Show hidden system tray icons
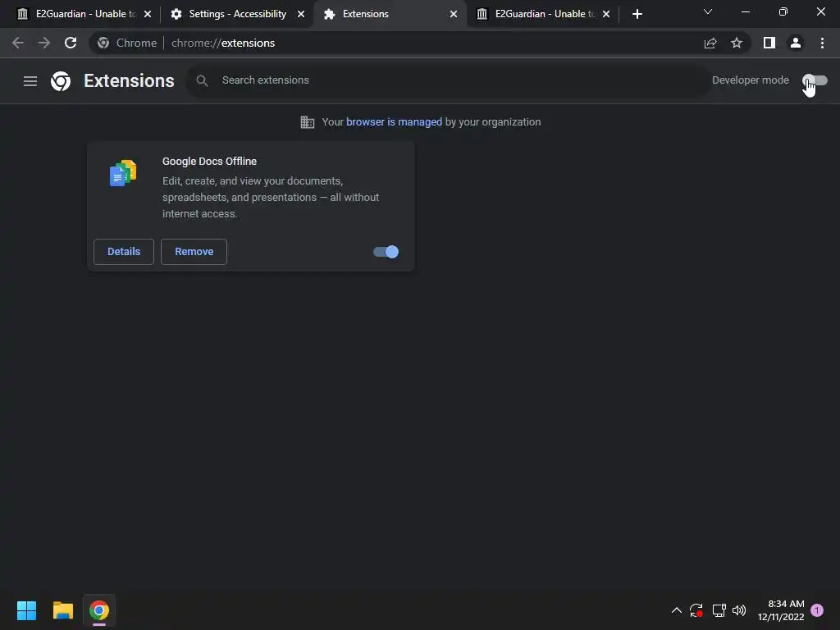840x630 pixels. [x=676, y=610]
